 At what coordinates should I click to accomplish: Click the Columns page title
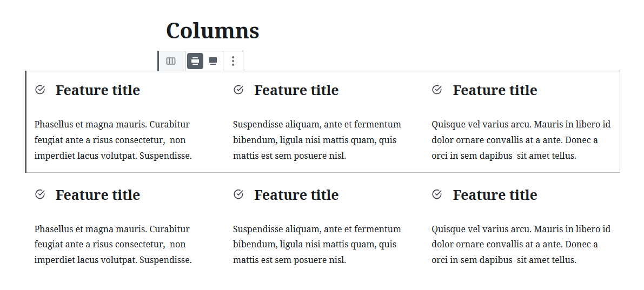coord(213,31)
